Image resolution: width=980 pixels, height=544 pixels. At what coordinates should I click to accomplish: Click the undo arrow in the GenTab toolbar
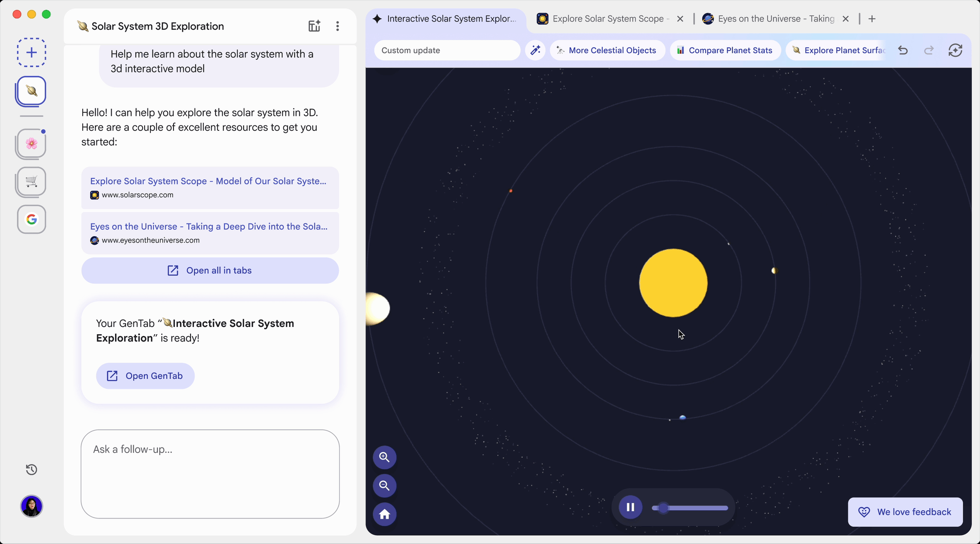(x=903, y=50)
